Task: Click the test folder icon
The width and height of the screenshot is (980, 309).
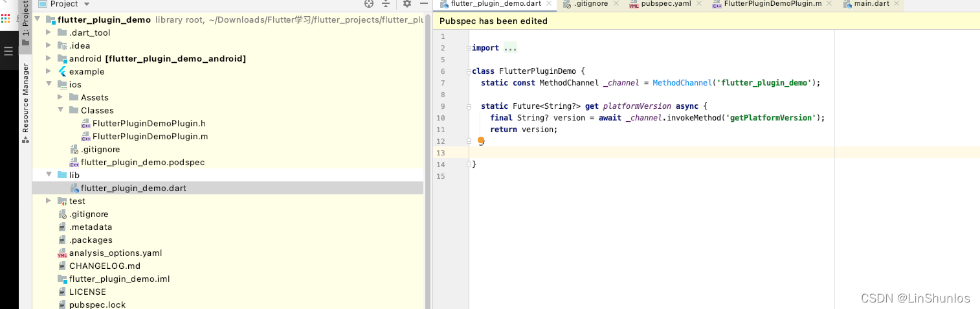Action: pyautogui.click(x=63, y=201)
